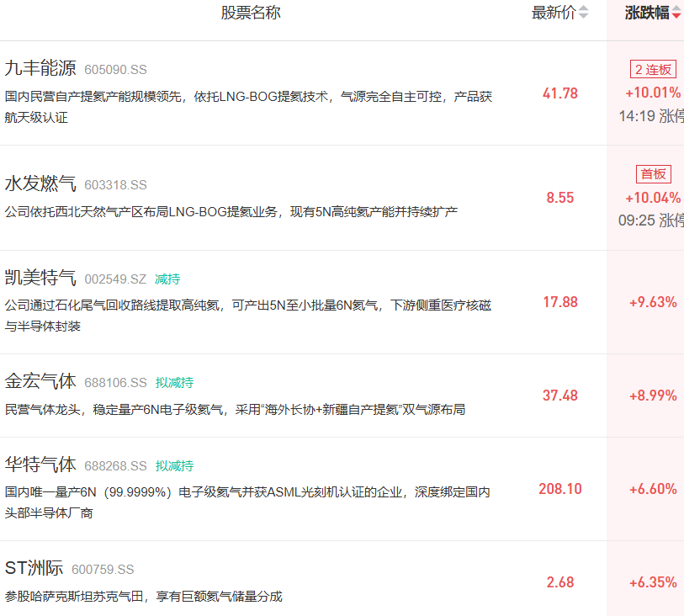Click the +9.63% change value

[x=653, y=302]
